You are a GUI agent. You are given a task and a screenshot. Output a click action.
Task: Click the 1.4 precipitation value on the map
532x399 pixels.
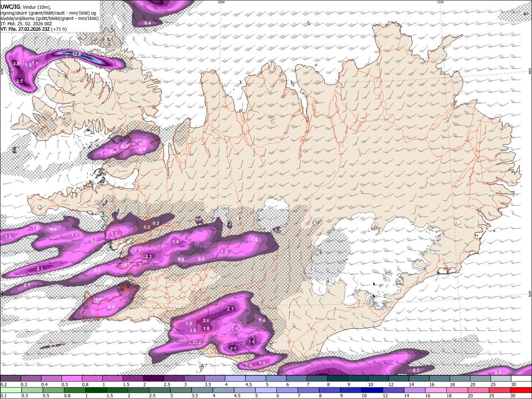point(175,242)
